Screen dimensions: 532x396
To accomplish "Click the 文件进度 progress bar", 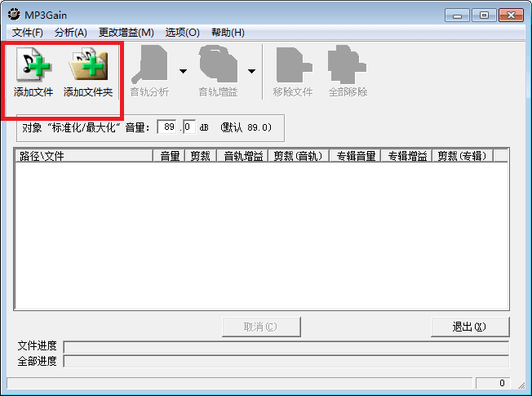I will pyautogui.click(x=286, y=347).
